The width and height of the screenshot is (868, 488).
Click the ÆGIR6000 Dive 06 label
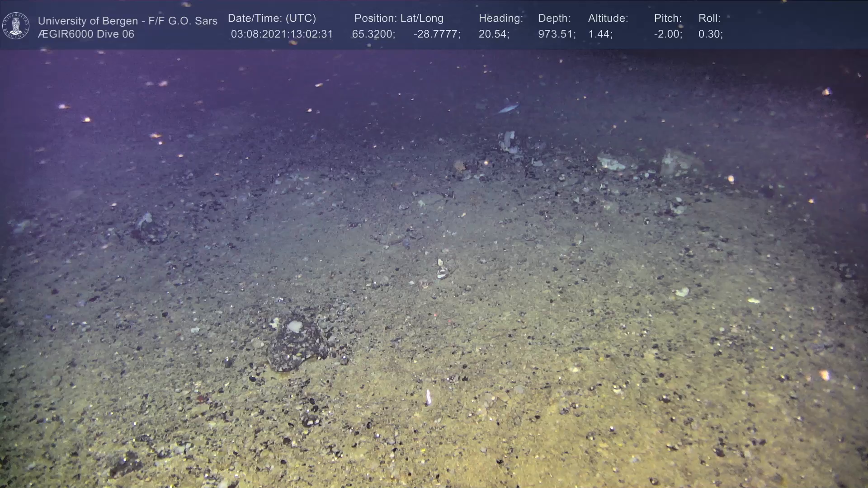coord(86,34)
